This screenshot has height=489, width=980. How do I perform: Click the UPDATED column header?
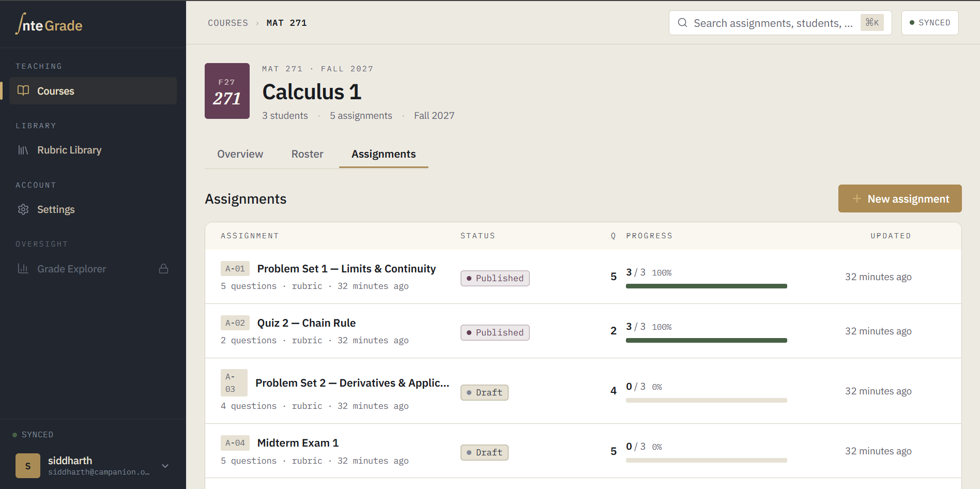pyautogui.click(x=891, y=236)
